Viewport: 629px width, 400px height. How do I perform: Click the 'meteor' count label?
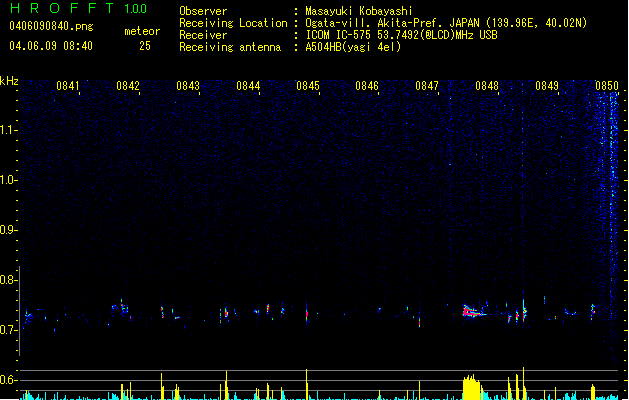[x=142, y=31]
